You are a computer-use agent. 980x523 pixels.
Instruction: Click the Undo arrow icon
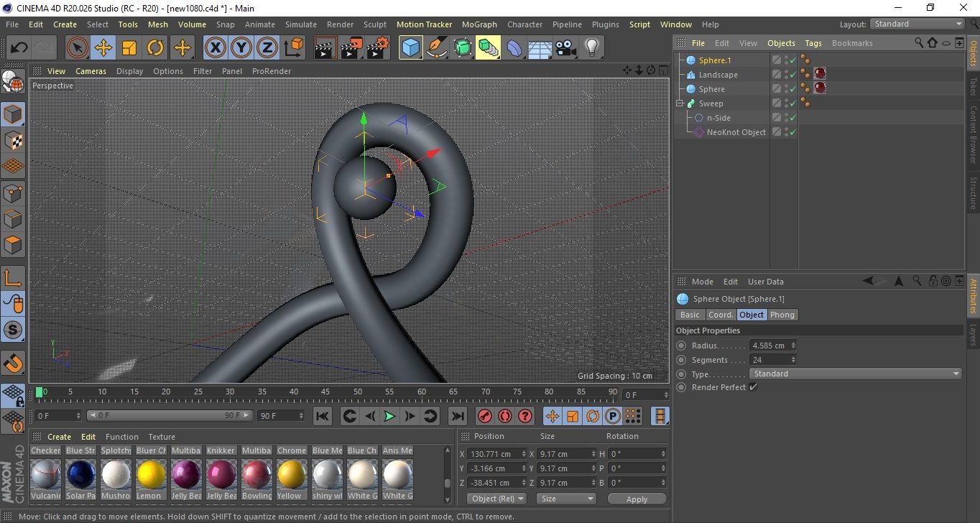[x=19, y=48]
